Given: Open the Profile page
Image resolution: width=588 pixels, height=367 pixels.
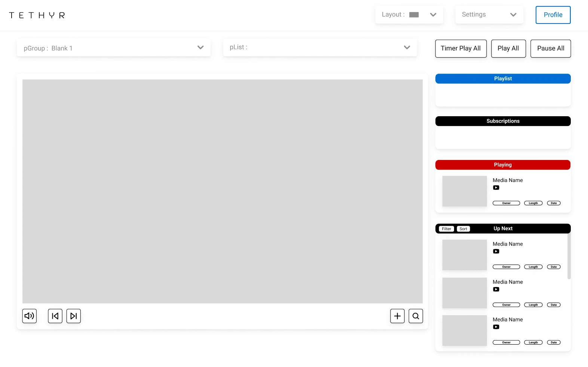Looking at the screenshot, I should pyautogui.click(x=553, y=15).
